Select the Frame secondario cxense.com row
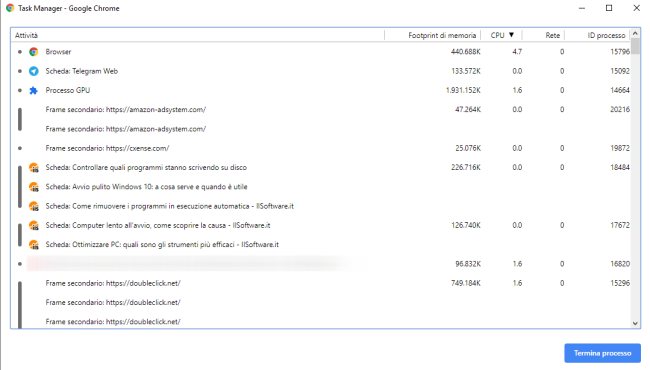The width and height of the screenshot is (650, 370). 320,148
